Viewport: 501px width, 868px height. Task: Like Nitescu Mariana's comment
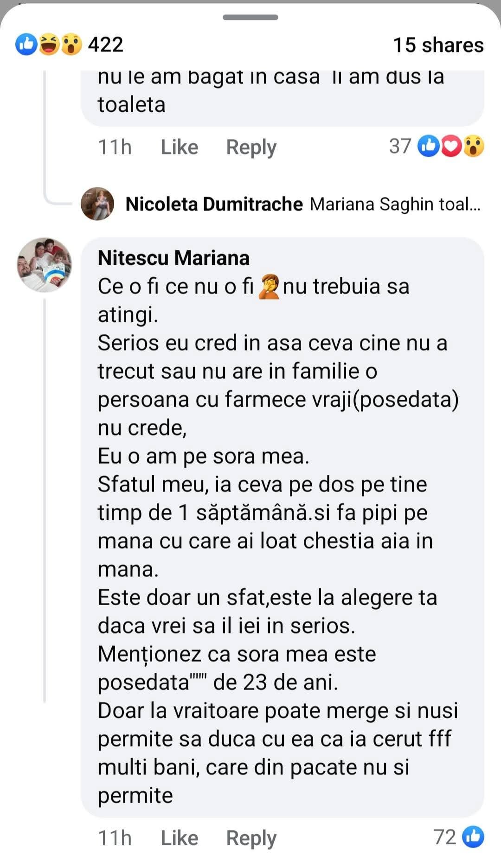(179, 838)
